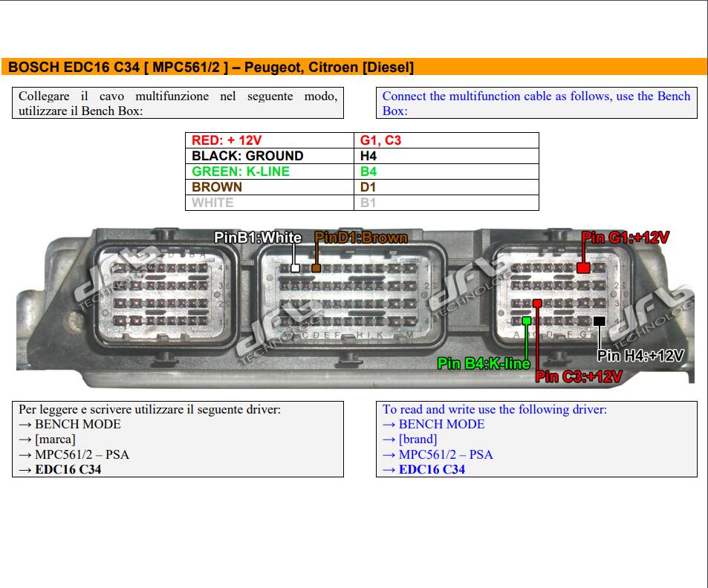Click the green pin B4 square on the connector
708x588 pixels.
click(527, 321)
